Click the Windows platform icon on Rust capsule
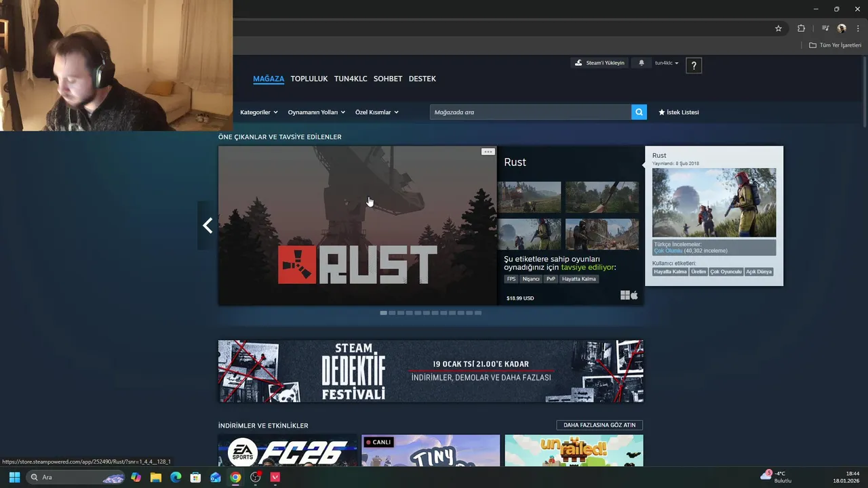 point(625,295)
